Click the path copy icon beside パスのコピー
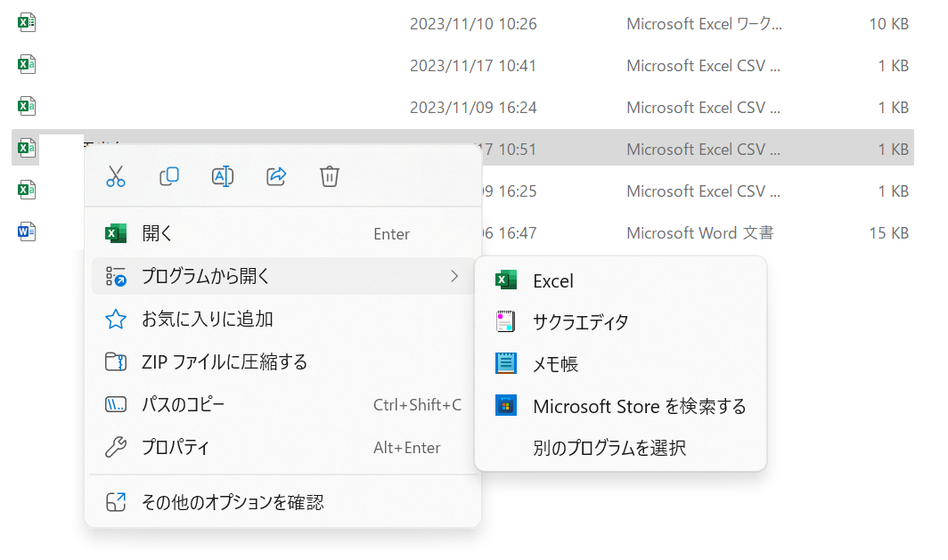Image resolution: width=948 pixels, height=560 pixels. pyautogui.click(x=116, y=404)
